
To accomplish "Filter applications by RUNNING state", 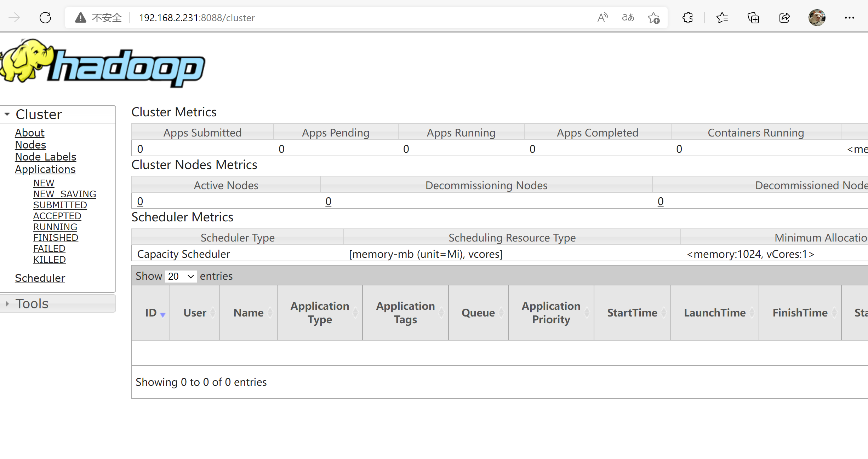I will 55,227.
